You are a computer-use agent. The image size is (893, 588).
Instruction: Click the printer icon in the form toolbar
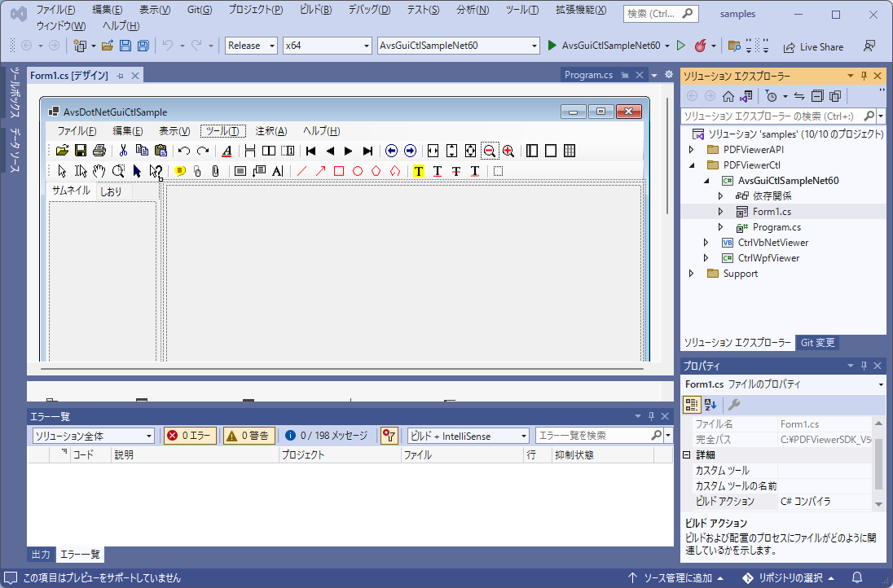point(99,151)
